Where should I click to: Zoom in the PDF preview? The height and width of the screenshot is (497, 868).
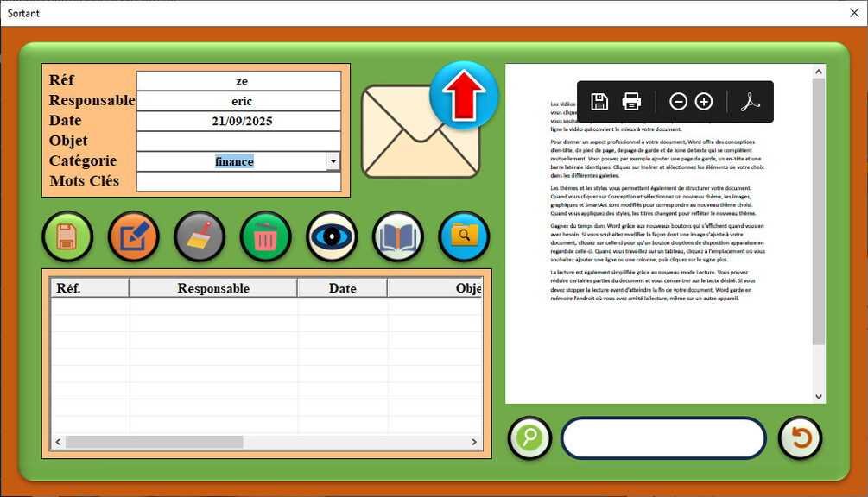(704, 102)
